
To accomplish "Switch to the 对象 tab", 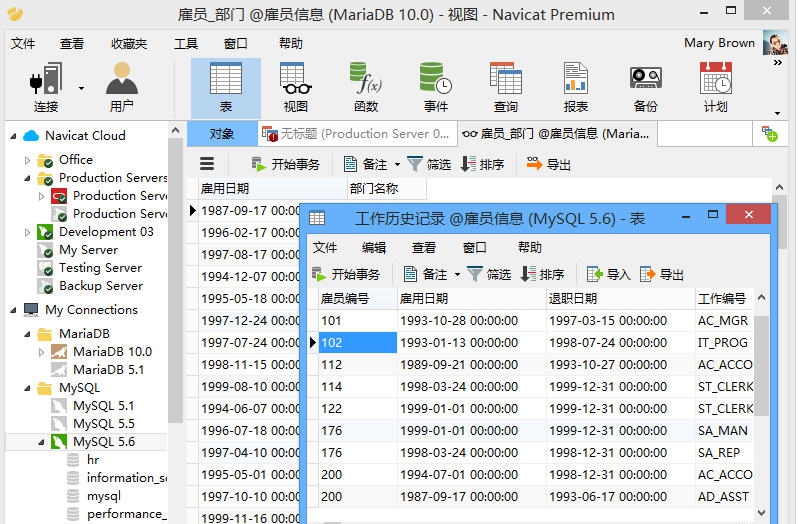I will click(222, 134).
